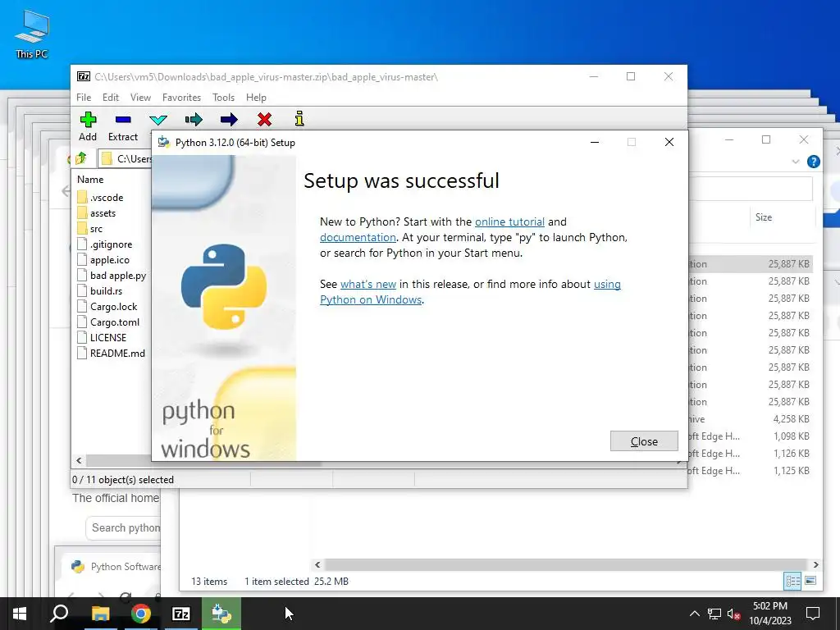840x630 pixels.
Task: Select the 1,098 KB Edge file row
Action: [750, 436]
